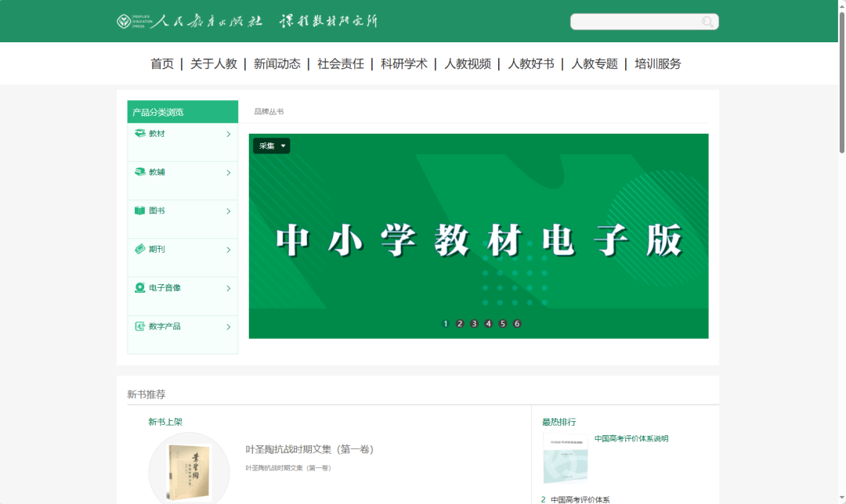Go to the 首页 menu item
The height and width of the screenshot is (504, 846).
[161, 63]
